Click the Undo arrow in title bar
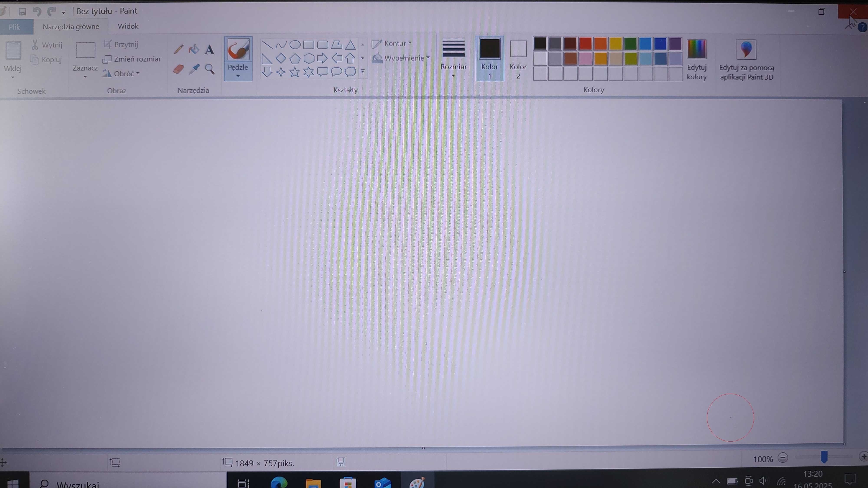The image size is (868, 488). (x=37, y=12)
